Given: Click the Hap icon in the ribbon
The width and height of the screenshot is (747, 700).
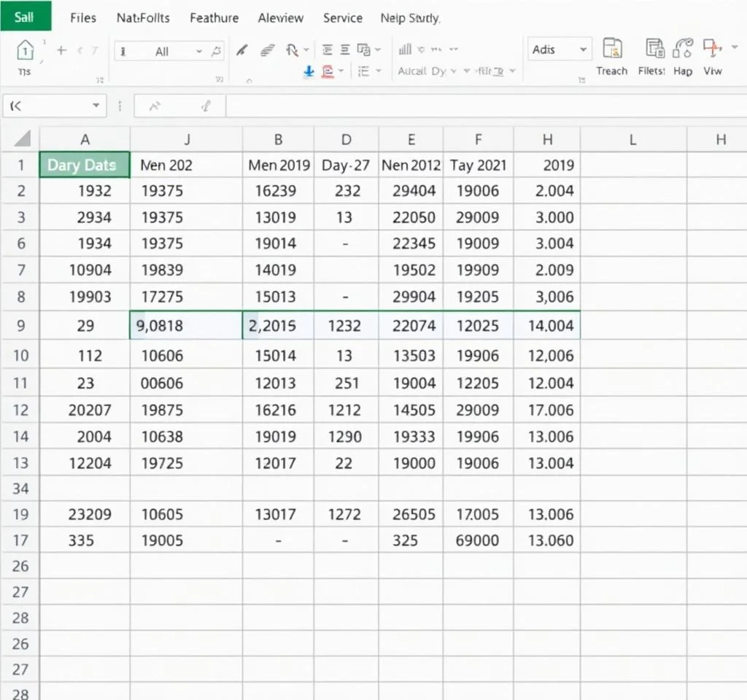Looking at the screenshot, I should pos(683,50).
